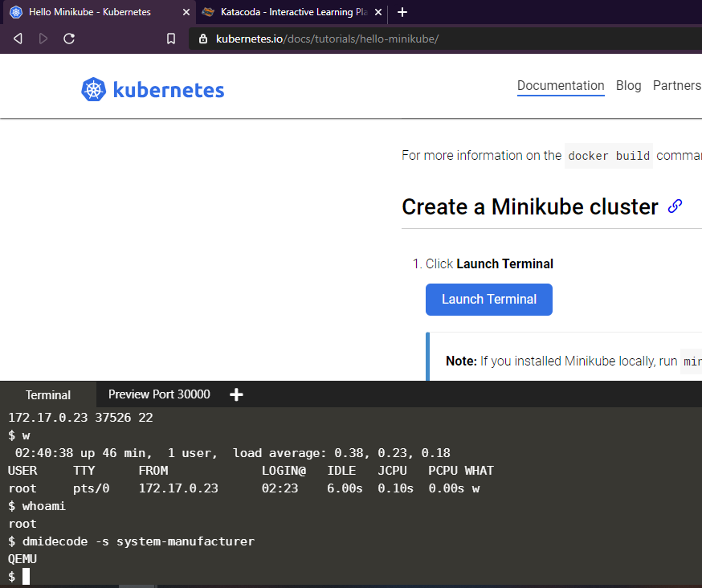Viewport: 702px width, 588px height.
Task: Click the 'pts/0' TTY value
Action: [x=92, y=488]
